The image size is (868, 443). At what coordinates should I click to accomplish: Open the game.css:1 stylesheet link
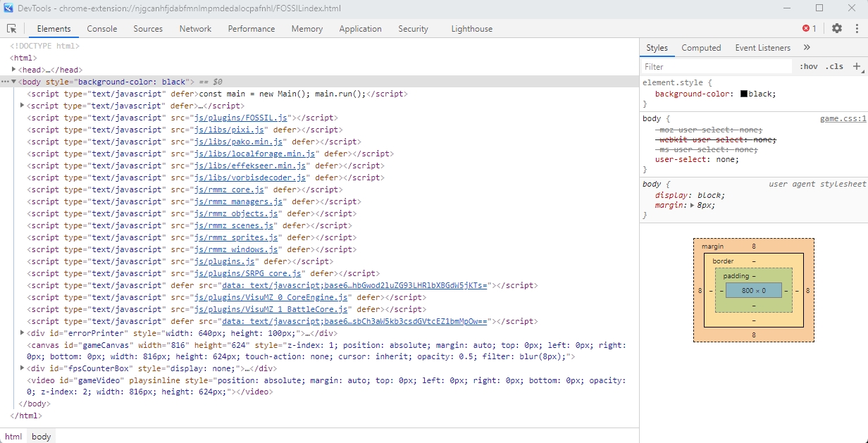coord(843,118)
